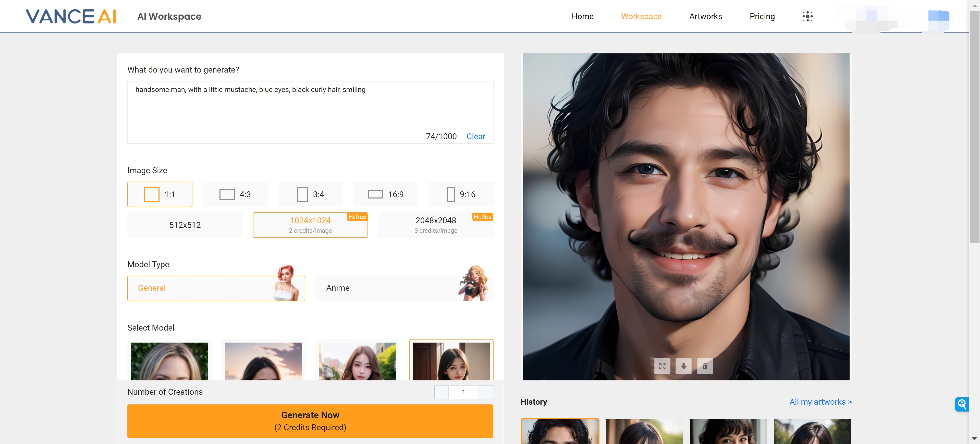The height and width of the screenshot is (444, 980).
Task: Select the 2048x2048 Hi.Res size option
Action: tap(436, 225)
